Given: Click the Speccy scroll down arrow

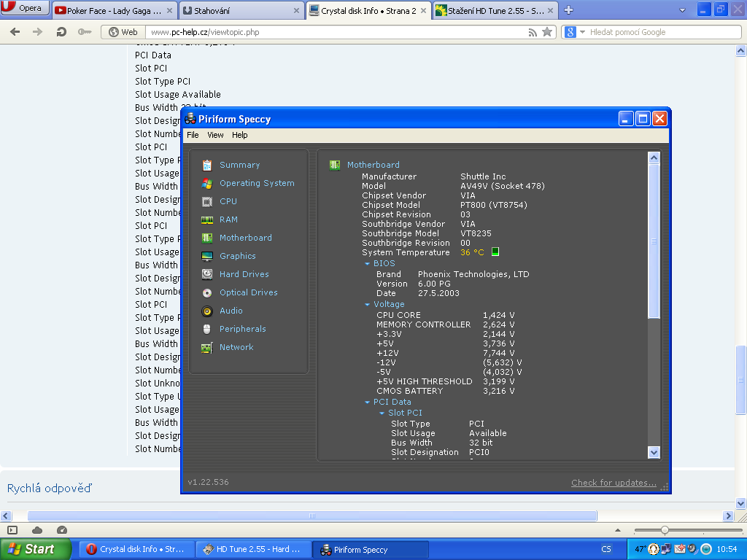Looking at the screenshot, I should point(654,452).
